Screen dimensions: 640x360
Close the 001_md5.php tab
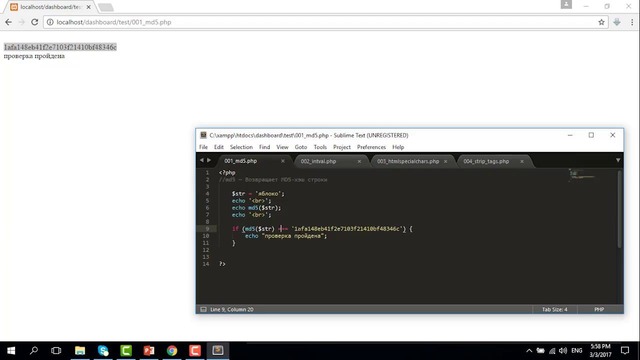(283, 161)
